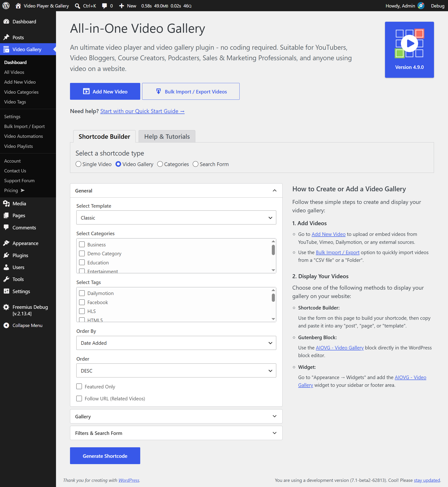
Task: Click the Appearance paintbrush icon
Action: coord(6,243)
